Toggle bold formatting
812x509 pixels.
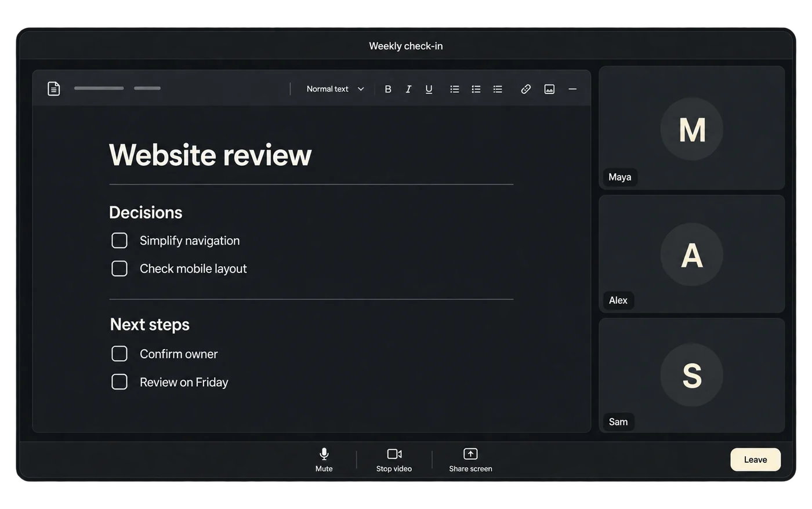click(x=388, y=89)
